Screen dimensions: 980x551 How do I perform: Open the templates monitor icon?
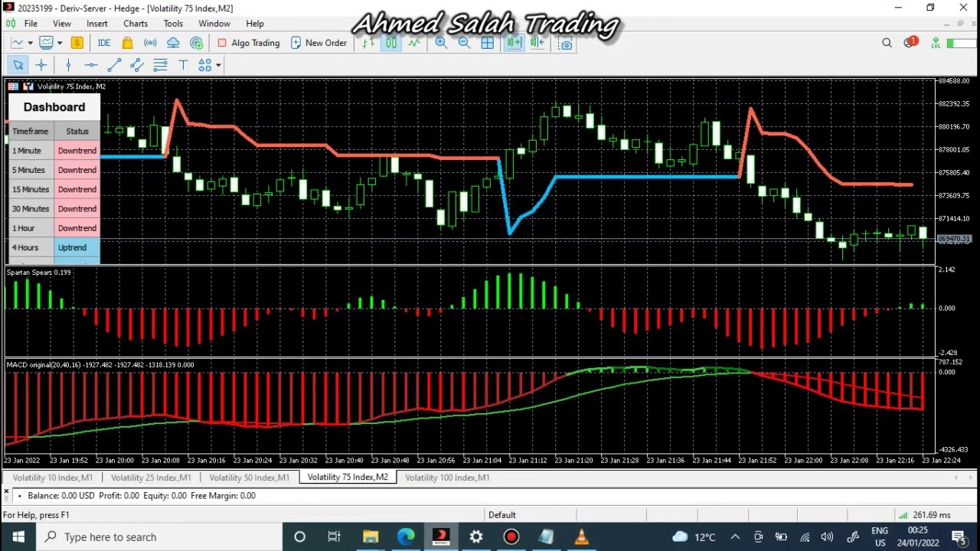coord(46,43)
